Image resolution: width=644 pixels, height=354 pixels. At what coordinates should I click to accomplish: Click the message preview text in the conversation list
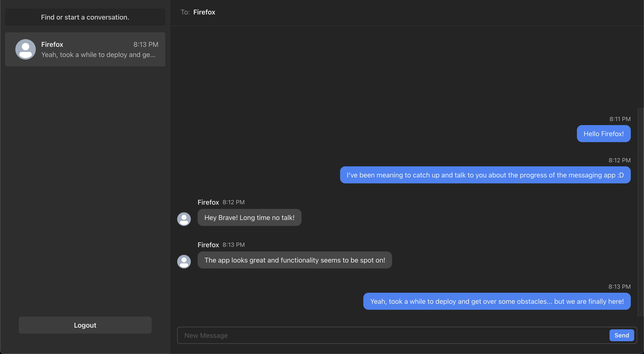(x=98, y=55)
